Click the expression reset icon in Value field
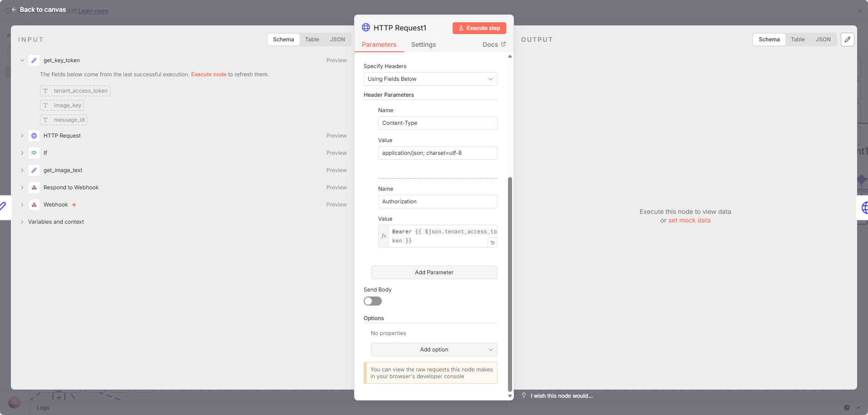Image resolution: width=868 pixels, height=415 pixels. pos(493,243)
